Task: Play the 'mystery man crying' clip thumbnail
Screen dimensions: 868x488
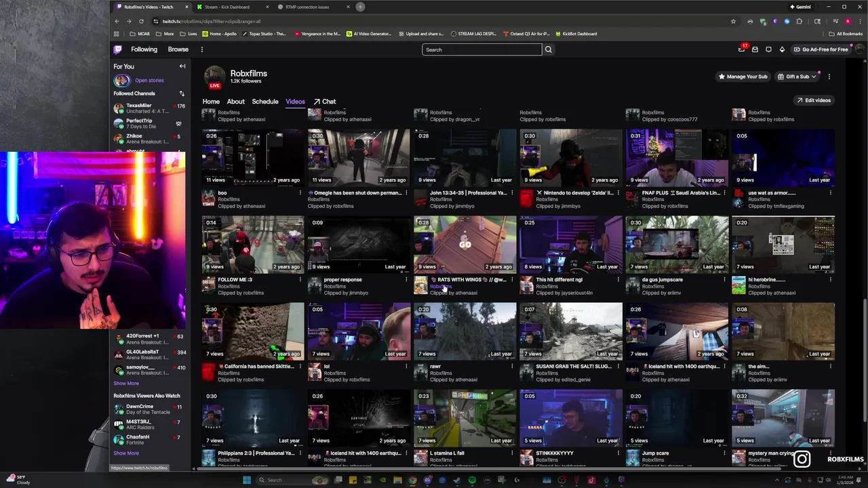Action: click(x=783, y=418)
